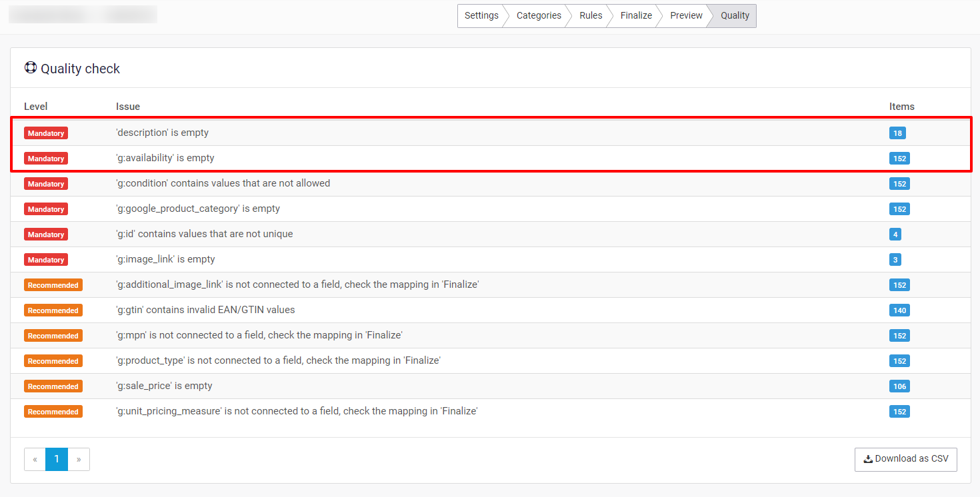
Task: Click the Quality step tab
Action: [735, 16]
